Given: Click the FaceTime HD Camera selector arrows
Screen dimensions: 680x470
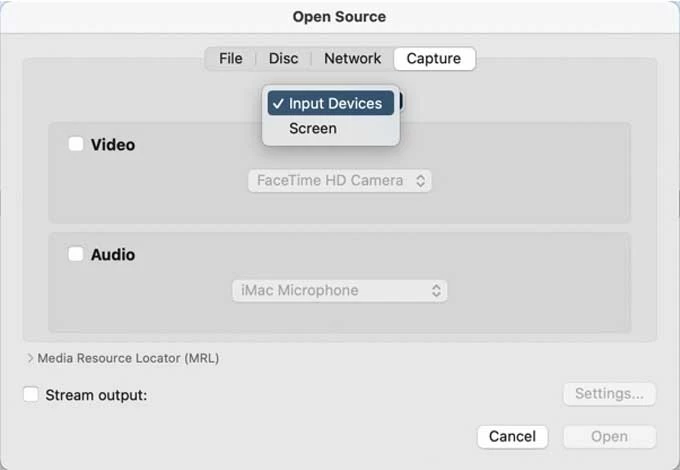Looking at the screenshot, I should [x=421, y=181].
